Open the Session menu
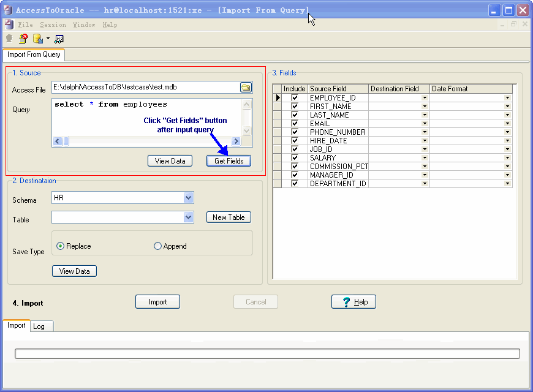Screen dimensions: 533x392 pos(53,25)
